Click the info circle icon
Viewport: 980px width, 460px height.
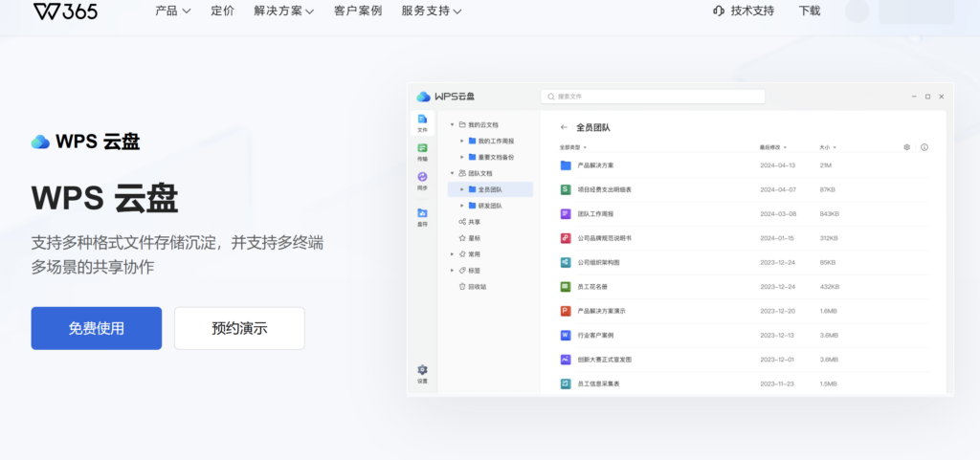[924, 147]
